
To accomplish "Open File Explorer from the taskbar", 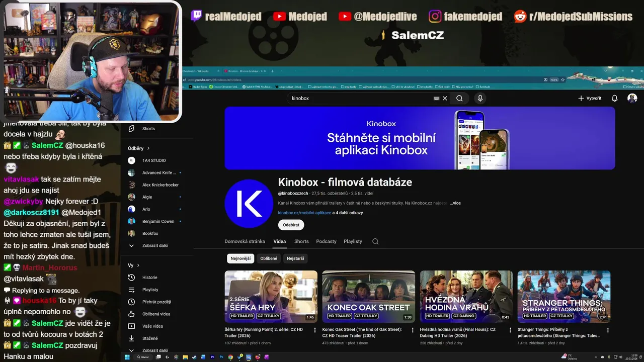I will tap(185, 357).
